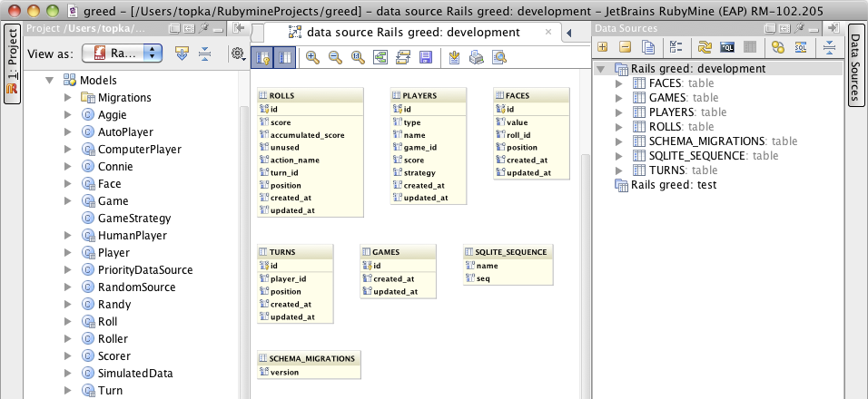Print the diagram
The width and height of the screenshot is (868, 399).
pos(477,57)
